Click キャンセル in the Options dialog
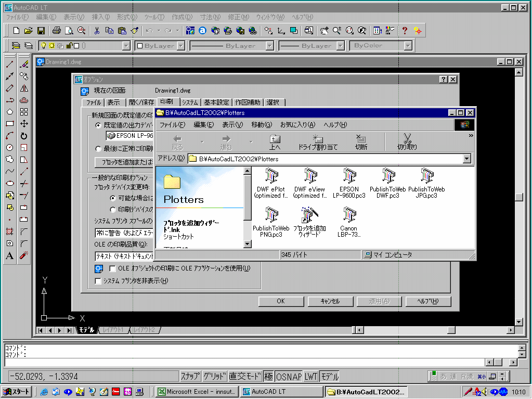Screen dimensions: 532x399 pyautogui.click(x=330, y=301)
